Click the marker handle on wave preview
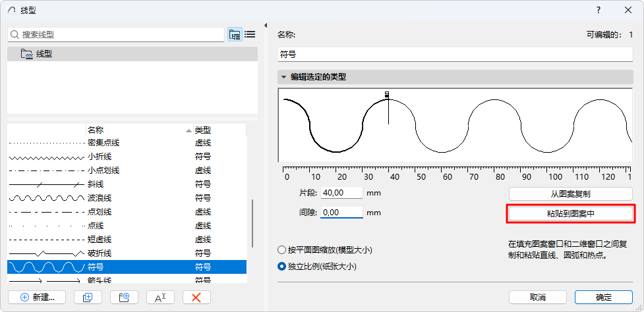644x312 pixels. coord(387,95)
